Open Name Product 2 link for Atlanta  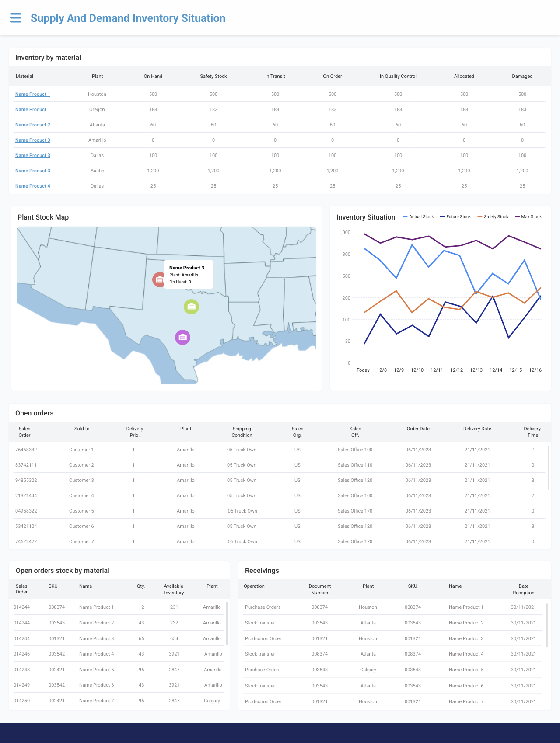click(32, 125)
